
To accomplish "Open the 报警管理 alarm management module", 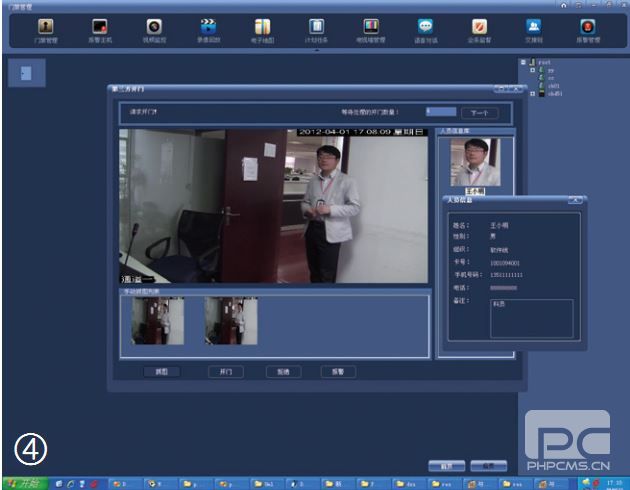I will tap(588, 29).
